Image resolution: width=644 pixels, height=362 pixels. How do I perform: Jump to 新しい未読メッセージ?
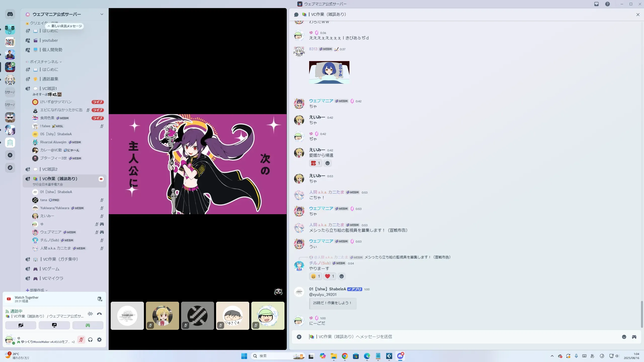pos(65,26)
